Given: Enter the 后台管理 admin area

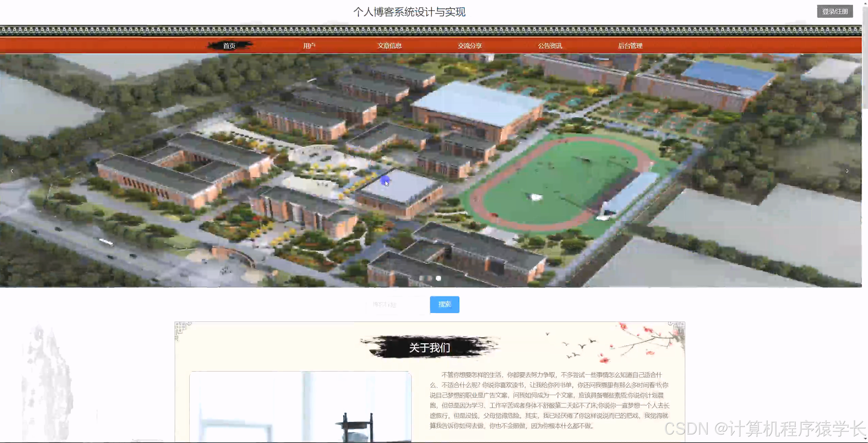Looking at the screenshot, I should pyautogui.click(x=631, y=45).
